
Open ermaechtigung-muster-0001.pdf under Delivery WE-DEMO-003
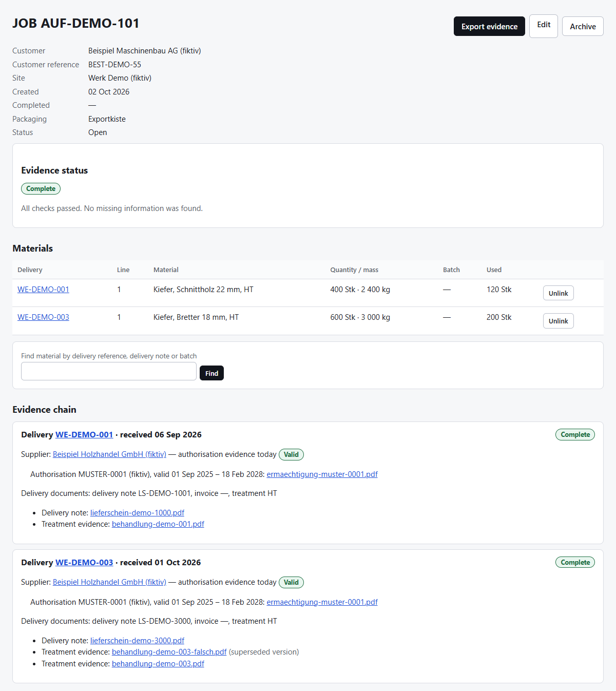322,602
